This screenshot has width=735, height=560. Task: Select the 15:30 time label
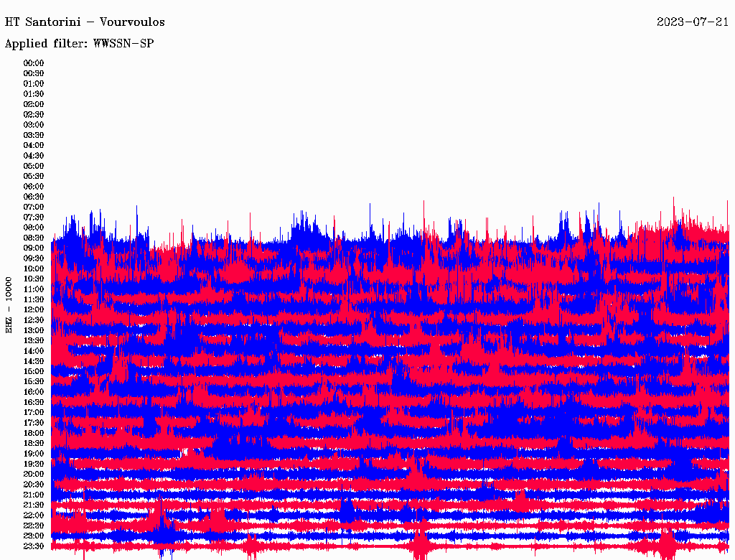pyautogui.click(x=34, y=382)
